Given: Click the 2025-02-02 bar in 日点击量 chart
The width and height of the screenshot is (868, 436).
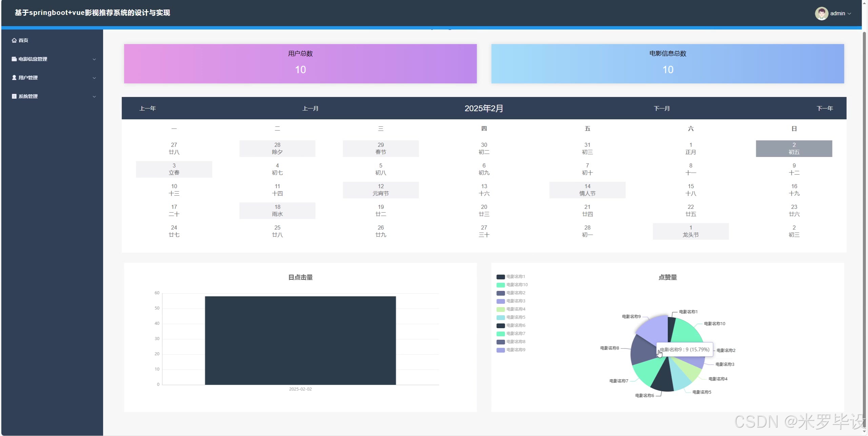Looking at the screenshot, I should click(300, 340).
